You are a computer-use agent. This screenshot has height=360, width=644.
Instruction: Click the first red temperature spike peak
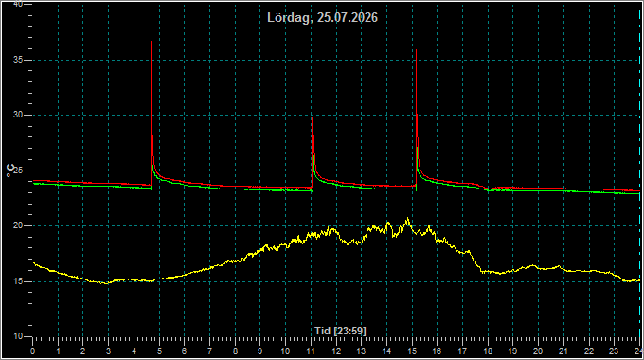click(151, 42)
